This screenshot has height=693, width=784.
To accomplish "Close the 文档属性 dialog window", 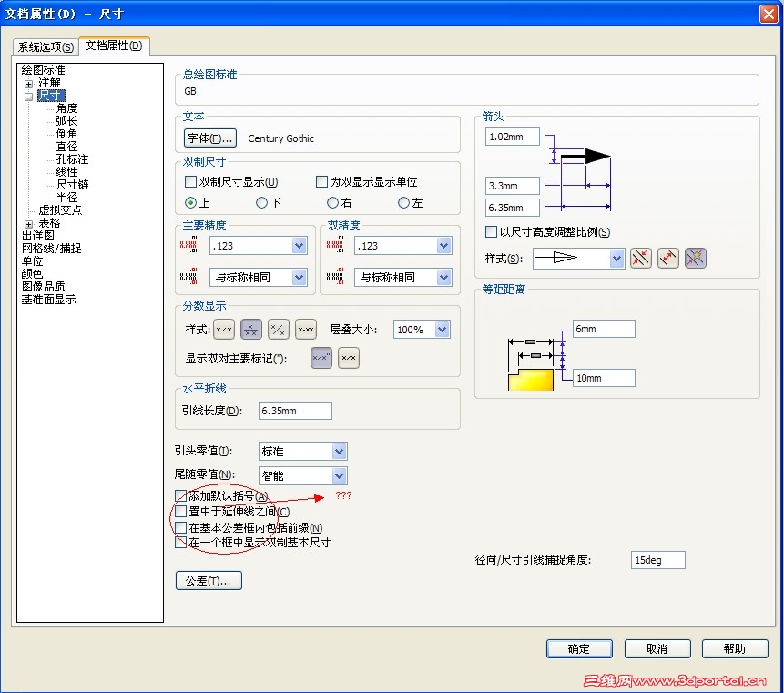I will tap(768, 14).
